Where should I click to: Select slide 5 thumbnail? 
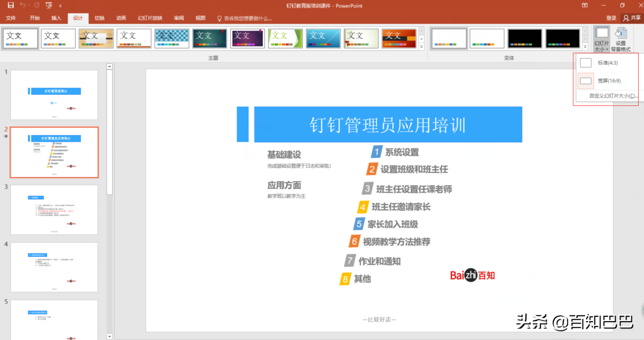(x=54, y=319)
